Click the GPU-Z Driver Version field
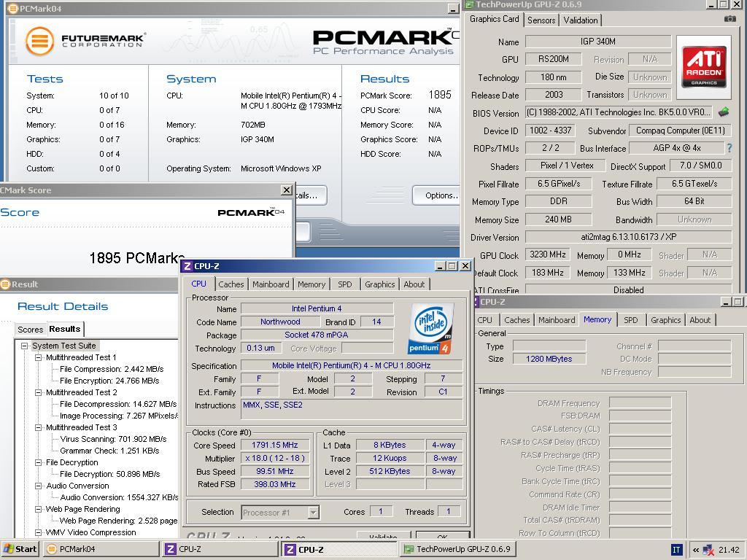 coord(628,237)
